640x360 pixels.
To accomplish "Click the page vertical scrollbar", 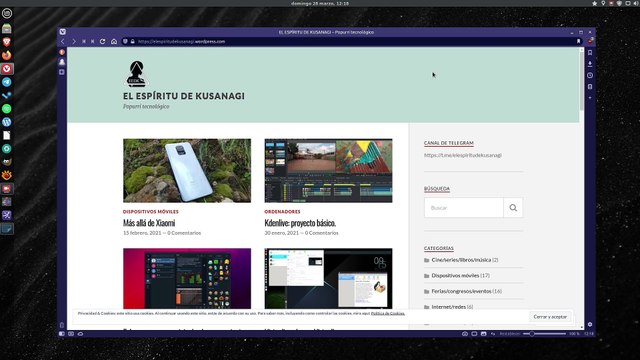I will pos(581,80).
